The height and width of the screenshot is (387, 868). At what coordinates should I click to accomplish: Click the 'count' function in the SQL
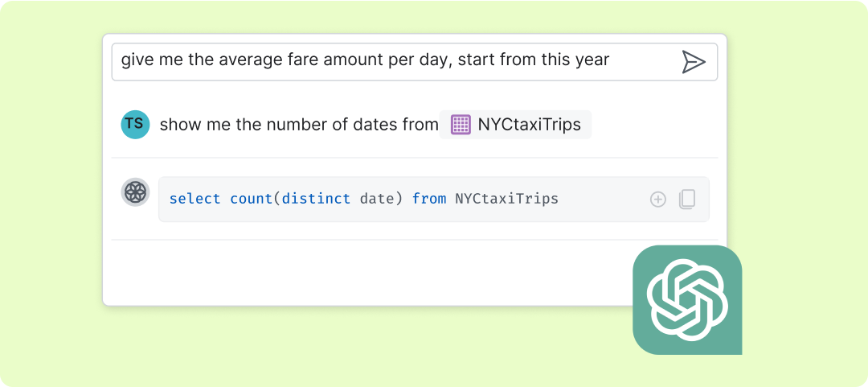pos(251,199)
